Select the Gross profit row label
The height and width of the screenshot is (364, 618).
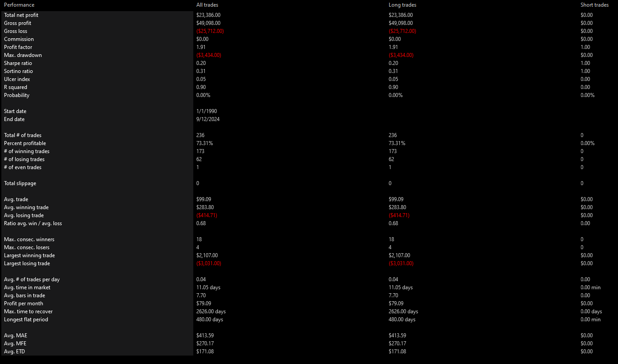coord(17,23)
